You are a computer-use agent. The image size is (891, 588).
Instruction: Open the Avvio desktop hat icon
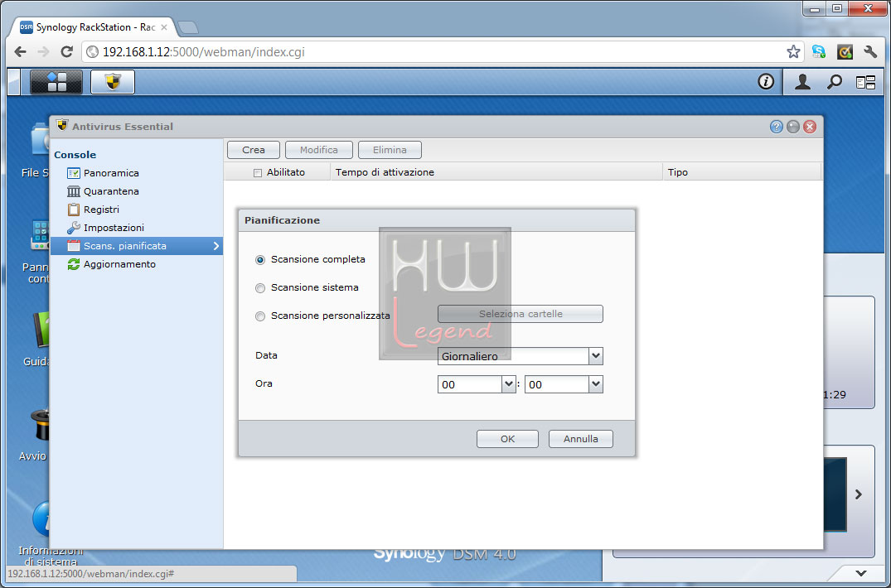click(42, 425)
